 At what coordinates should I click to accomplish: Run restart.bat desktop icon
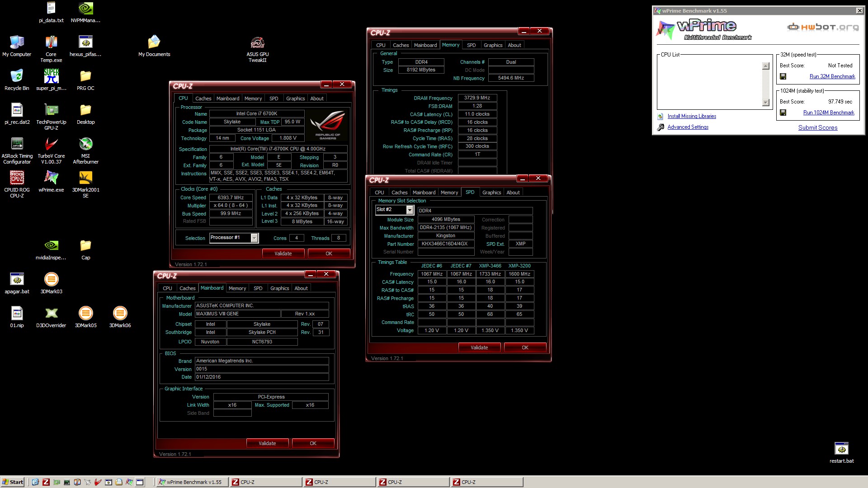coord(841,452)
